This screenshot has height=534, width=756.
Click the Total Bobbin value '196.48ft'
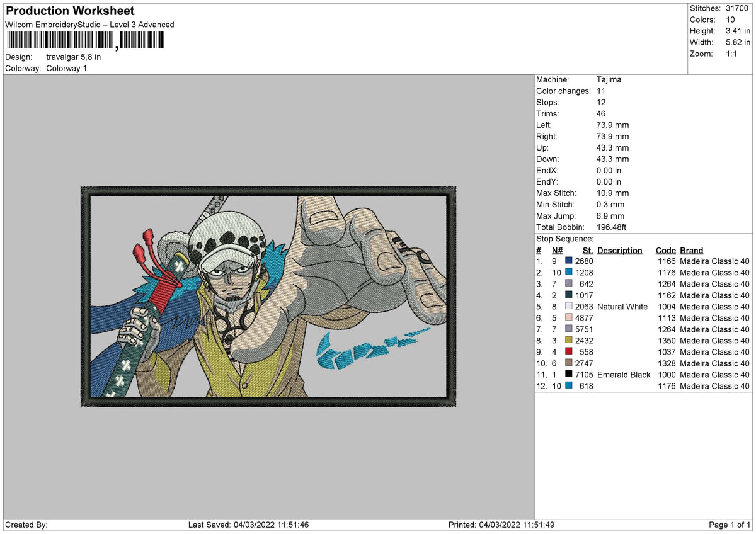coord(612,227)
